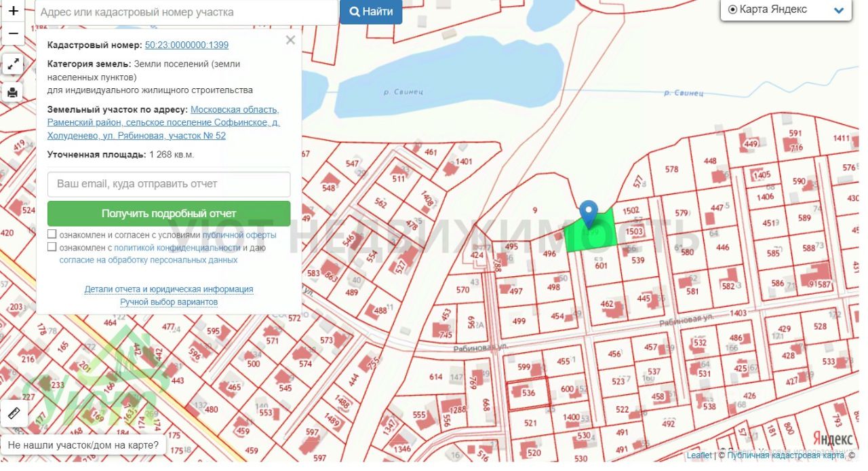Viewport: 868px width, 471px height.
Task: Click the blue location pin marker
Action: point(589,214)
